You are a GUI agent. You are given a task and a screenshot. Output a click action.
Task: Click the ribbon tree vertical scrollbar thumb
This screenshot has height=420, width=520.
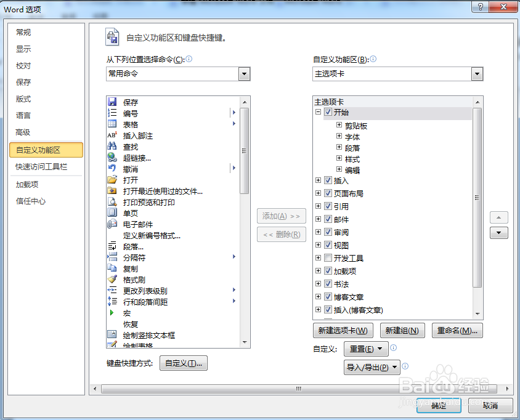477,198
